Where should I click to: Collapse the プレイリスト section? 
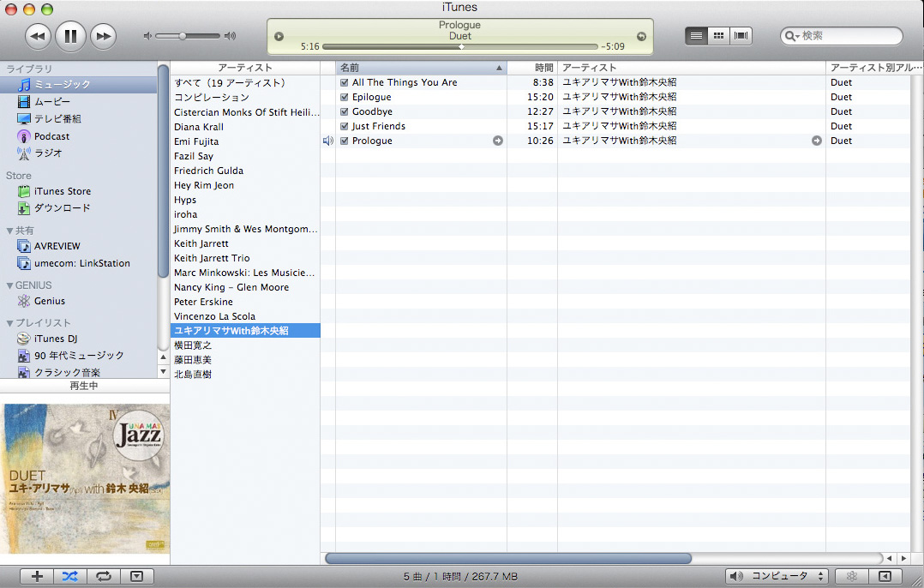click(x=9, y=323)
